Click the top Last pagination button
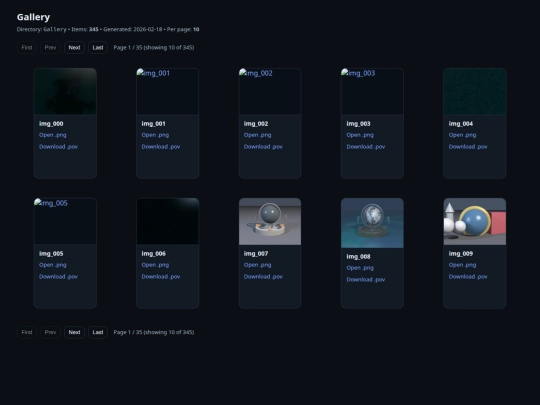 click(98, 48)
